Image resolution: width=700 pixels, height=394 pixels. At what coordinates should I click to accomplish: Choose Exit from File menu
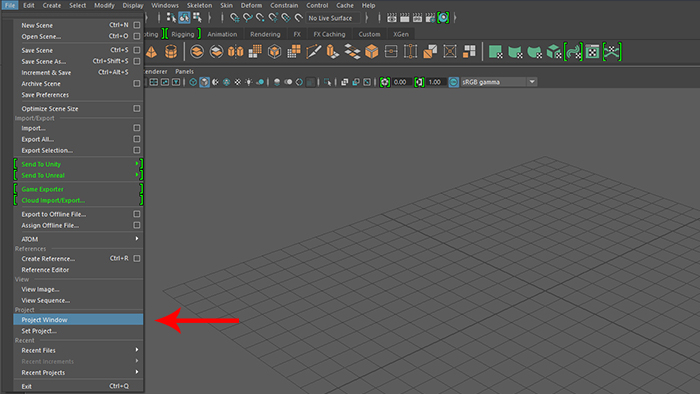(x=78, y=386)
